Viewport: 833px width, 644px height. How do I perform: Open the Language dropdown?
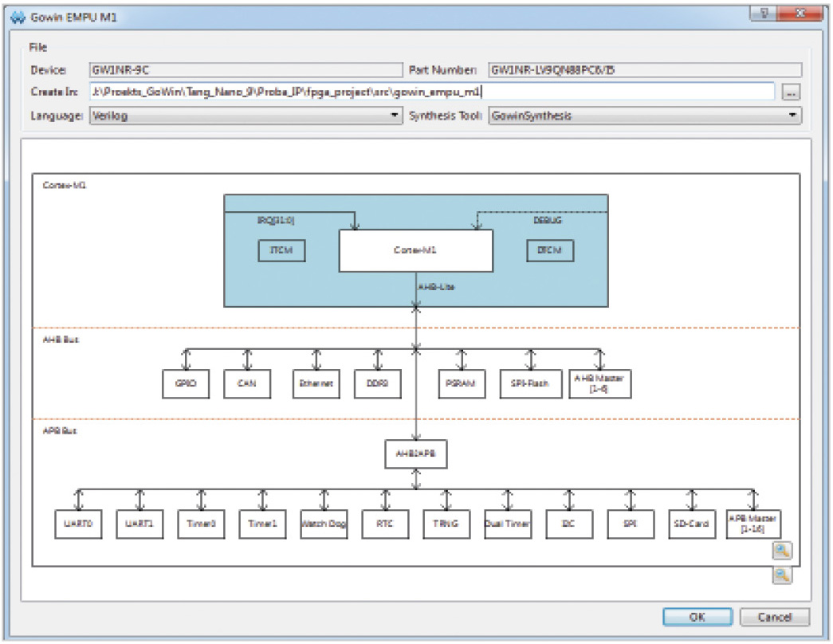247,116
